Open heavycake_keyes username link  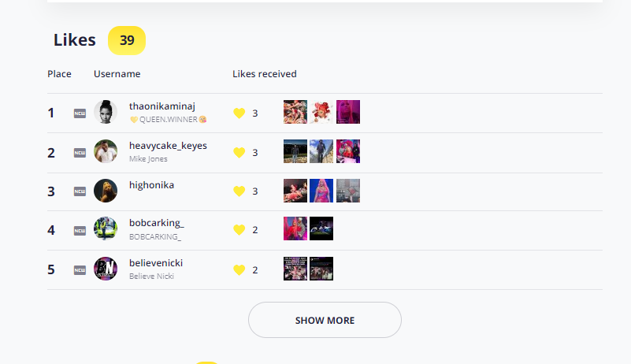point(168,146)
